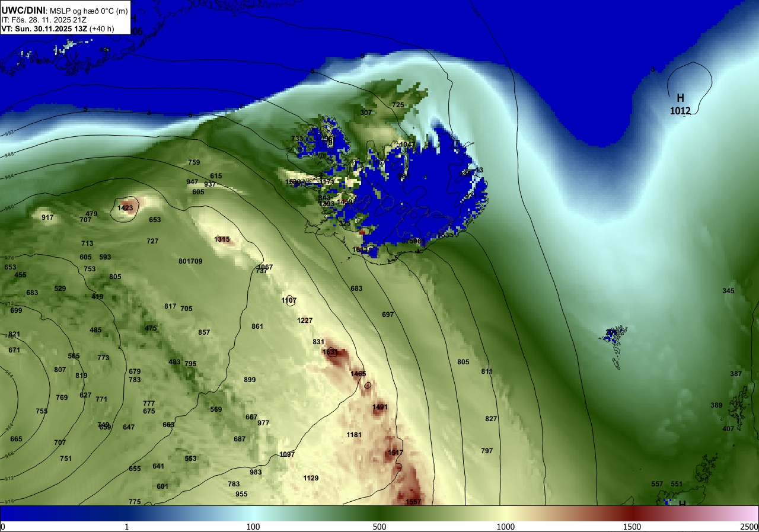Screen dimensions: 759x532
Task: Click the 1129 height value
Action: click(x=311, y=478)
